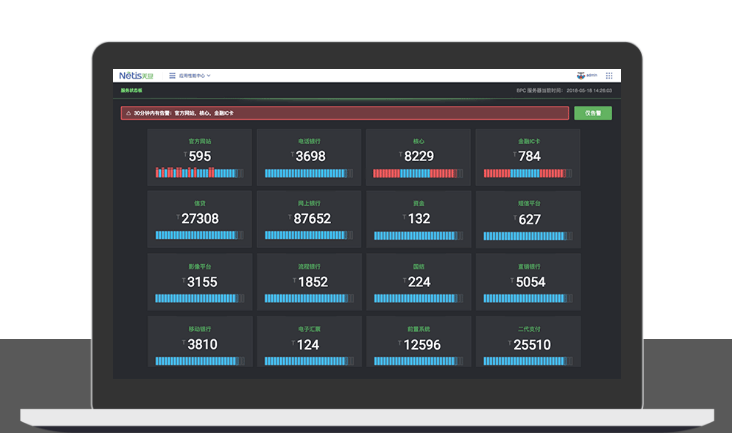732x433 pixels.
Task: Select the 服务状态板 tab
Action: tap(132, 91)
